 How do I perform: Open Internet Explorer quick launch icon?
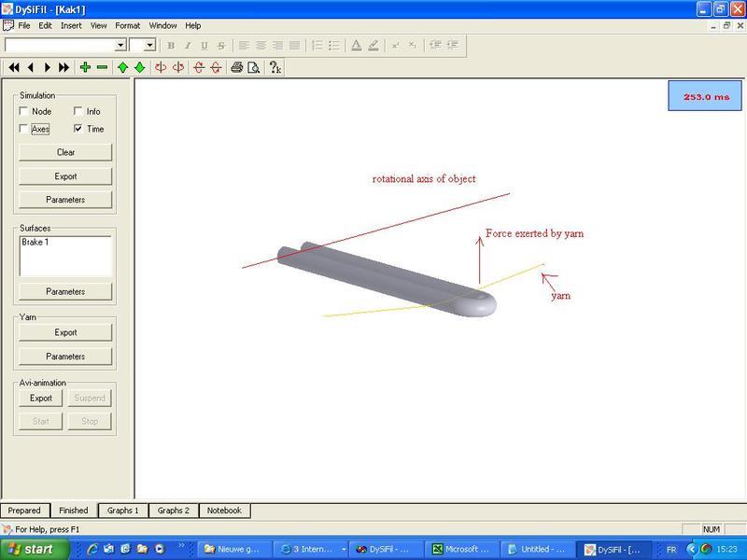(x=92, y=549)
